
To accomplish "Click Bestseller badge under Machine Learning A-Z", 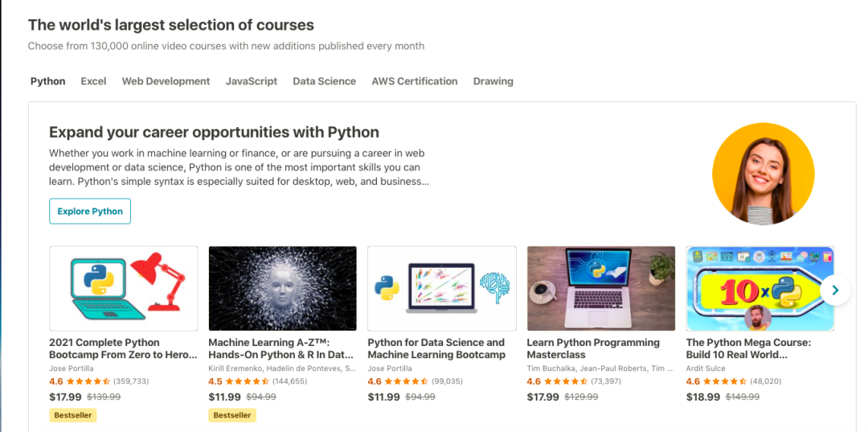I will 232,415.
